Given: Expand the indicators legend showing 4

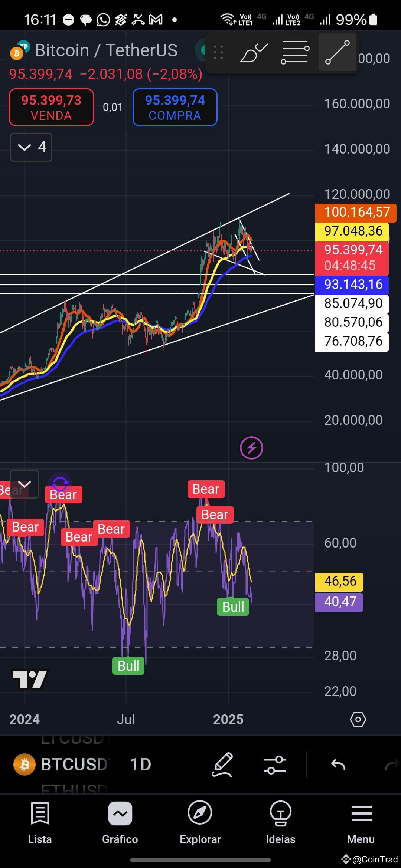Looking at the screenshot, I should (31, 147).
